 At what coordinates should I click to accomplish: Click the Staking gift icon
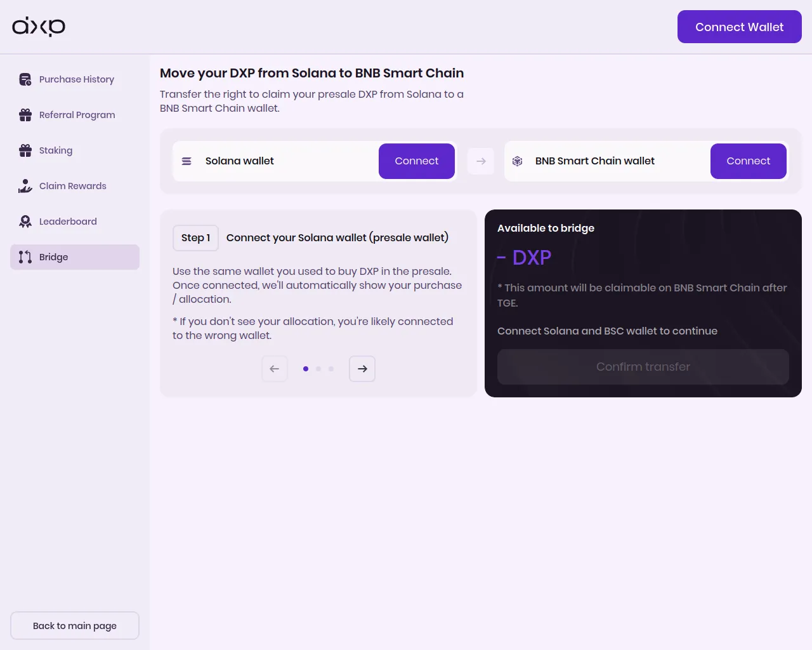click(x=25, y=150)
